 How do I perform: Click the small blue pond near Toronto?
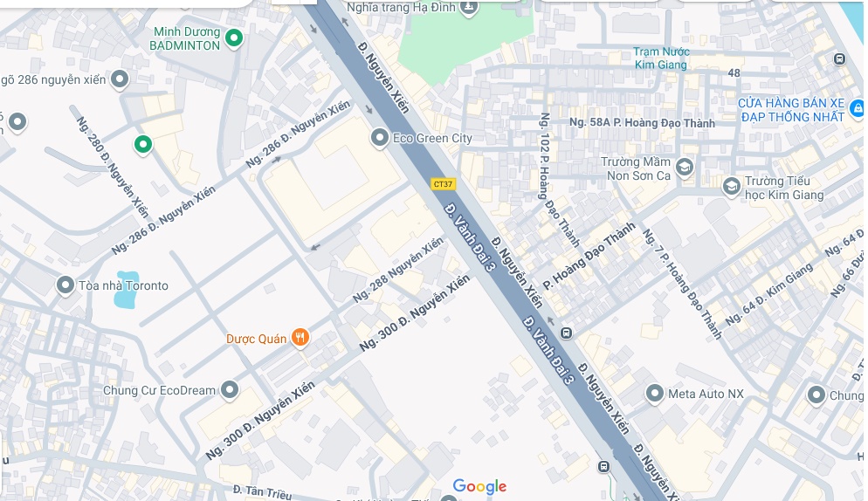[x=126, y=289]
